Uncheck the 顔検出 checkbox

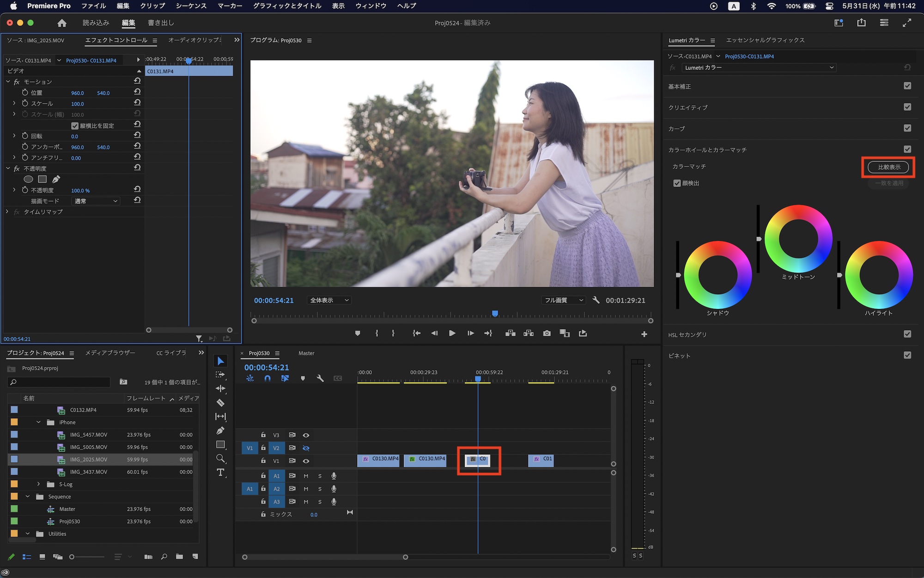tap(677, 183)
